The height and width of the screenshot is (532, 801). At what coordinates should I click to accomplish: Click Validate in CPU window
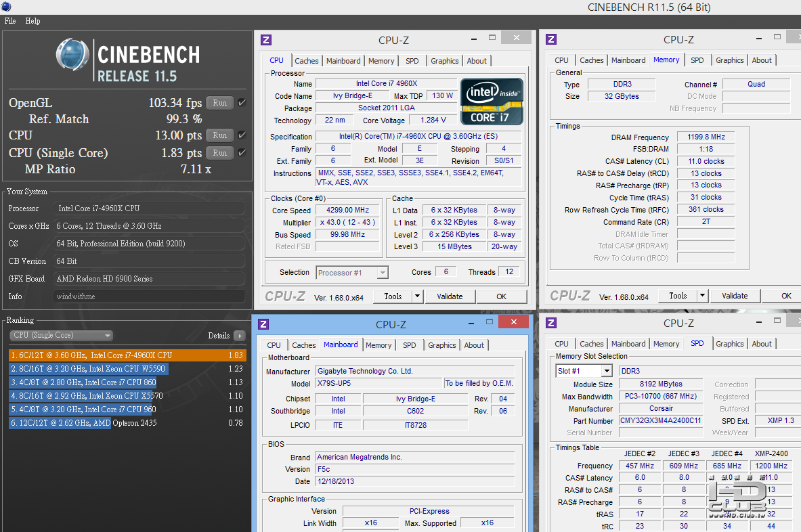(450, 296)
